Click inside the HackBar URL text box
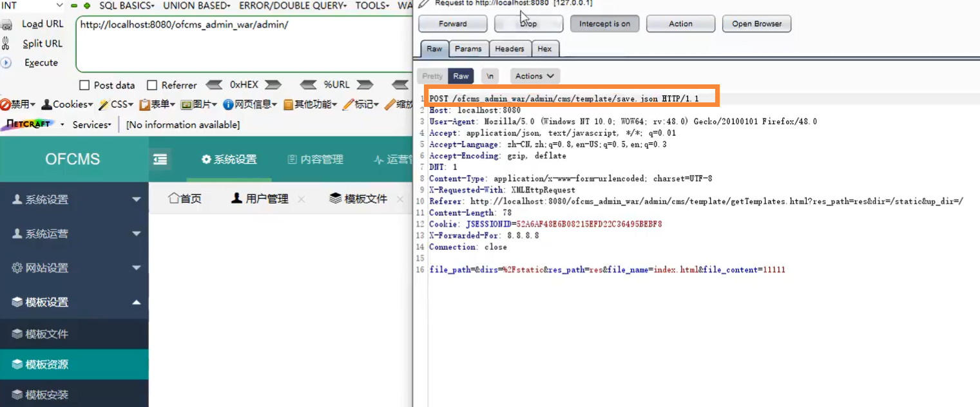This screenshot has width=980, height=407. 244,44
